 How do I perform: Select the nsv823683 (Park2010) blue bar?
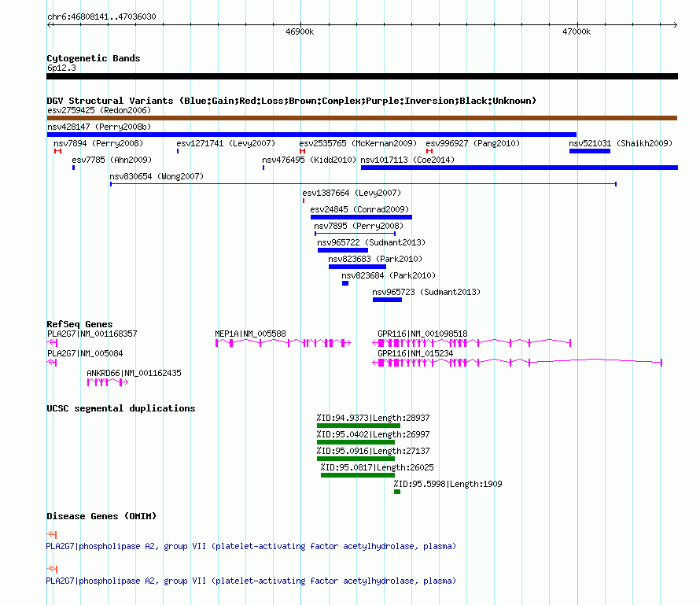(357, 267)
